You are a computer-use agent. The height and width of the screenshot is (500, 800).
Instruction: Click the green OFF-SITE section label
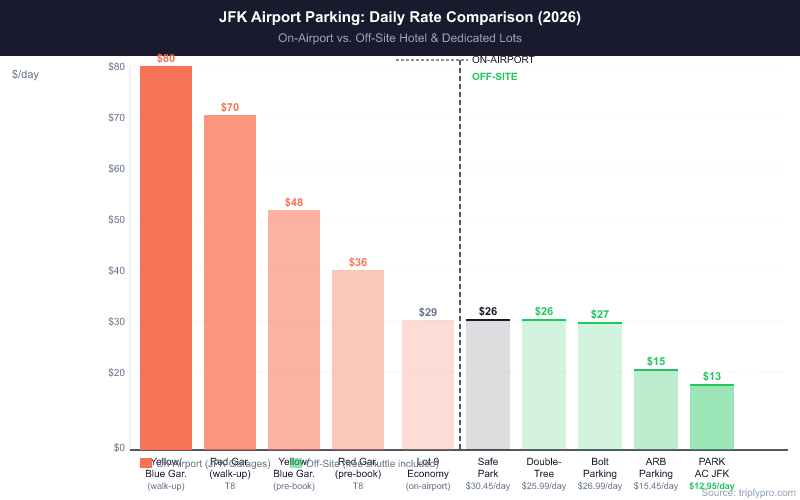point(495,76)
